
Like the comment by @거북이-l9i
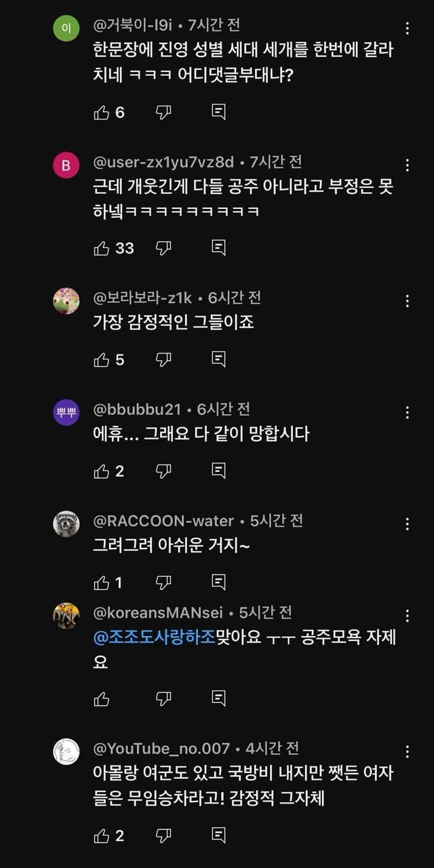click(x=102, y=113)
